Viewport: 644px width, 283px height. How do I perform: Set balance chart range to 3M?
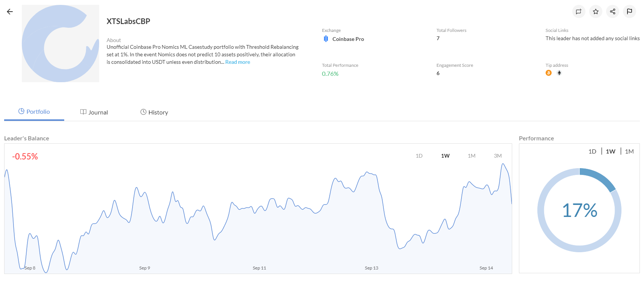[x=498, y=156]
